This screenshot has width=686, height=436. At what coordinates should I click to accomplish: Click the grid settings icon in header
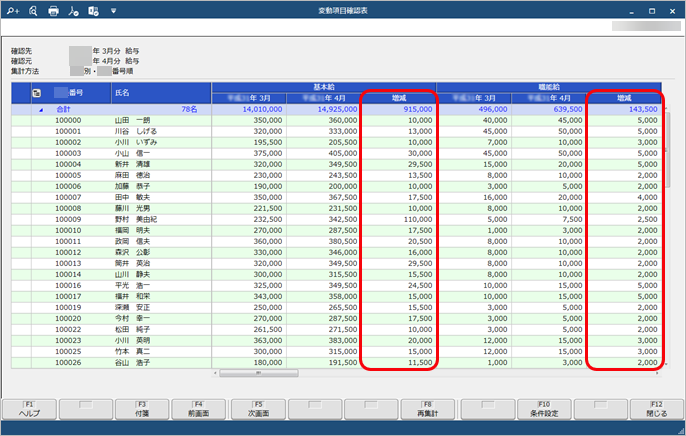[x=36, y=92]
